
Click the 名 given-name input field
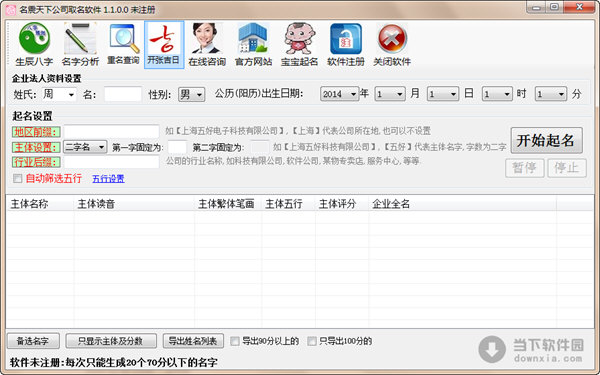click(x=123, y=94)
